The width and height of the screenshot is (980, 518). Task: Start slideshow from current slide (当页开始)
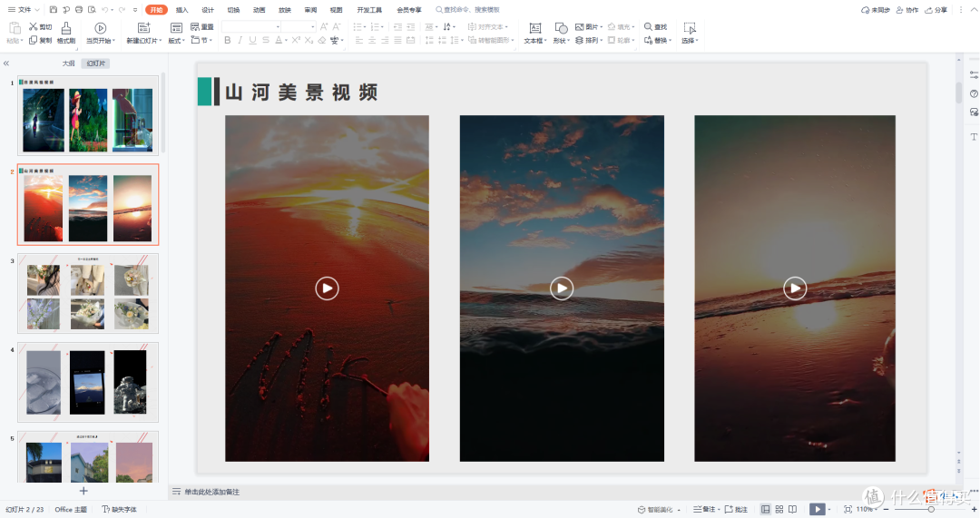pyautogui.click(x=100, y=28)
